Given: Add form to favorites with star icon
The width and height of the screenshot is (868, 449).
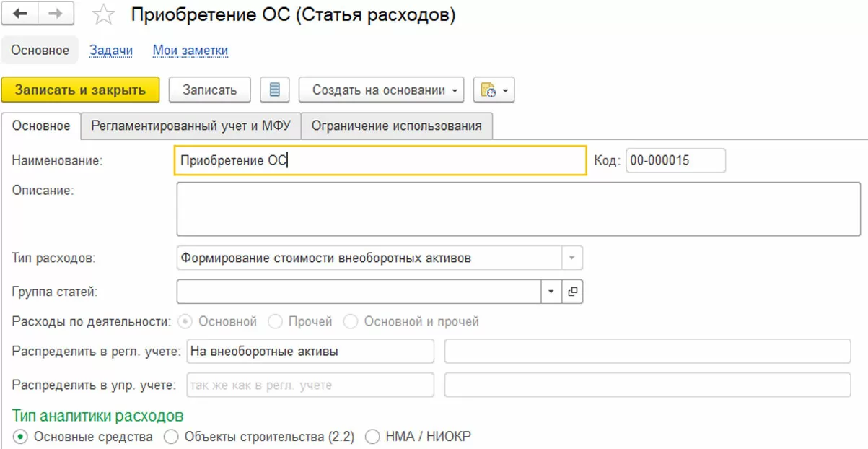Looking at the screenshot, I should click(105, 15).
